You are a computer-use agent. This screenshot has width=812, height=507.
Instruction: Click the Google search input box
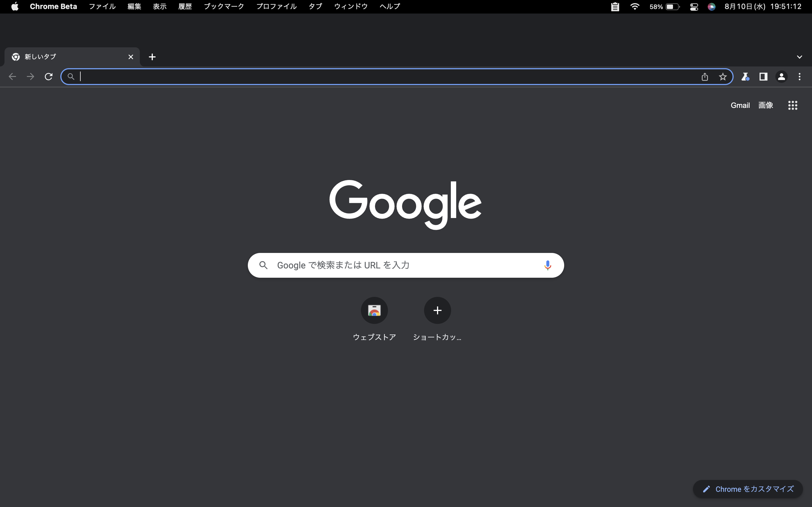[403, 265]
